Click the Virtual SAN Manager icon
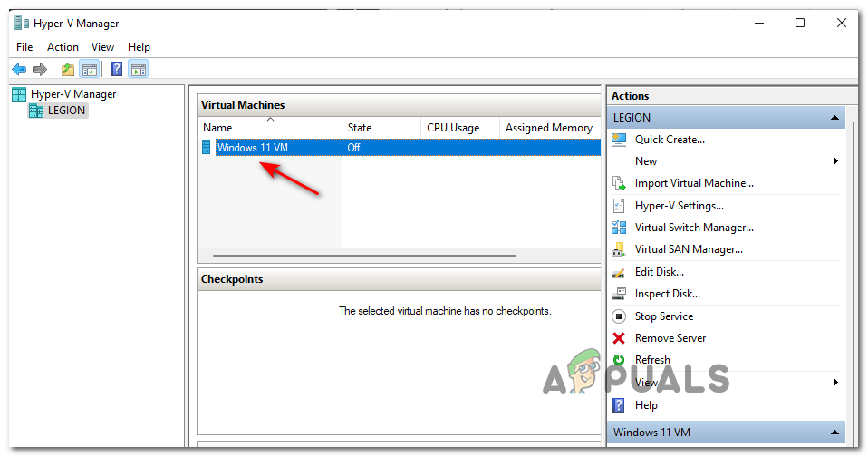The height and width of the screenshot is (457, 868). (619, 250)
